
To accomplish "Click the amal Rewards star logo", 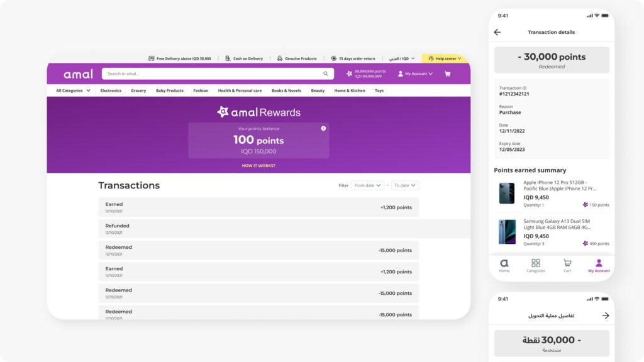I will click(223, 112).
